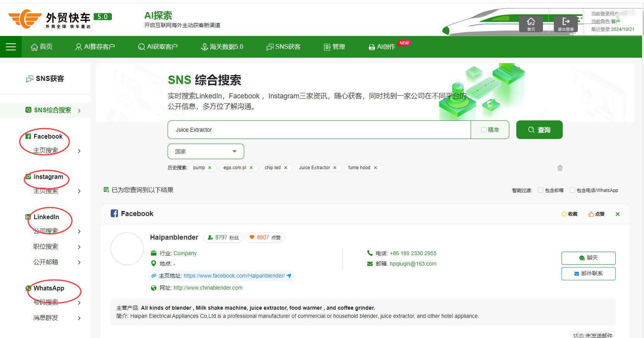Clear search history with trash icon
The image size is (644, 338).
560,168
